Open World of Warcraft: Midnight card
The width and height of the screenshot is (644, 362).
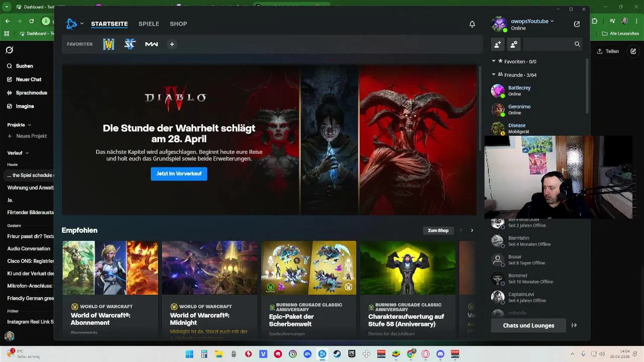209,289
